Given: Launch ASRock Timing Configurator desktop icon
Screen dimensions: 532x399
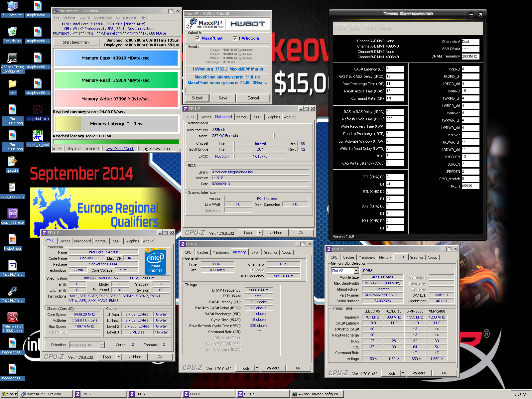Looking at the screenshot, I should [x=12, y=63].
